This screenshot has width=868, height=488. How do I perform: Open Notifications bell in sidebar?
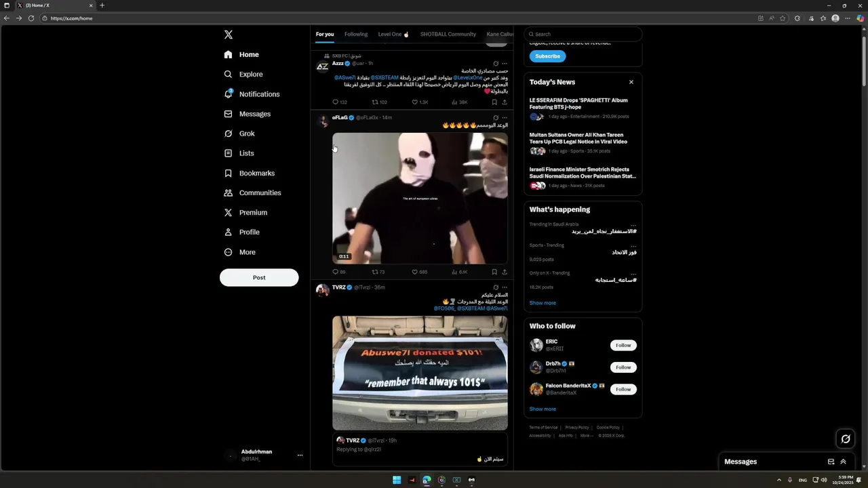[229, 94]
